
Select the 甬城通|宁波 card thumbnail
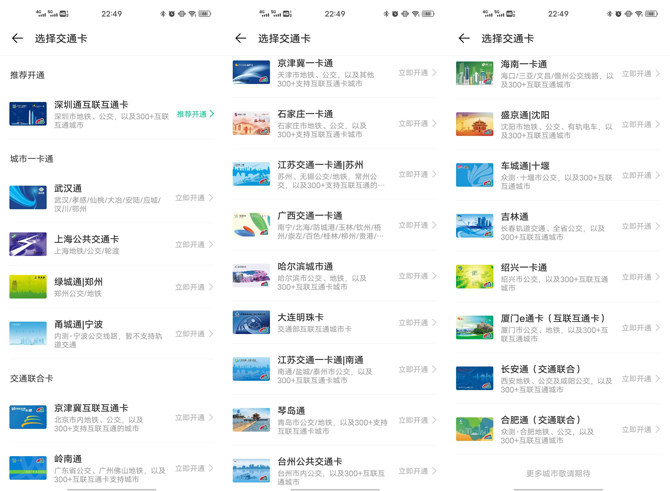pyautogui.click(x=28, y=333)
